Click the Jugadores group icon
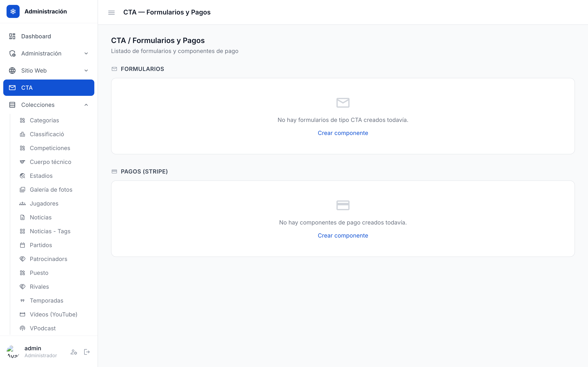This screenshot has width=588, height=367. tap(22, 203)
